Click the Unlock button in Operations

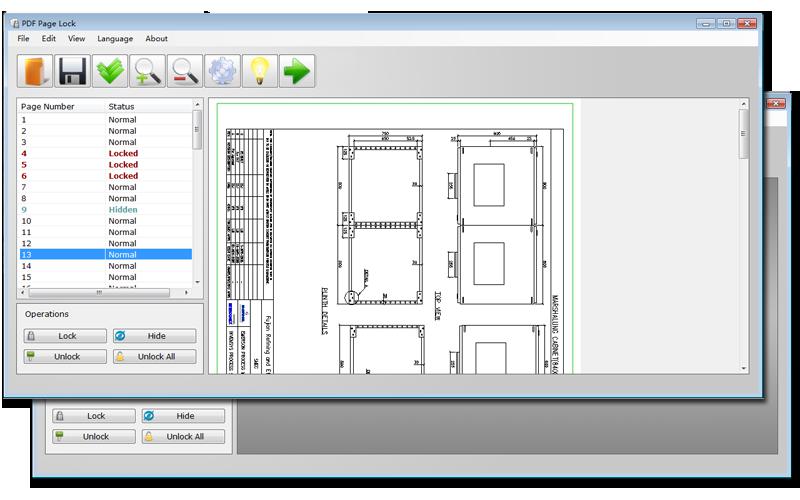pos(65,357)
